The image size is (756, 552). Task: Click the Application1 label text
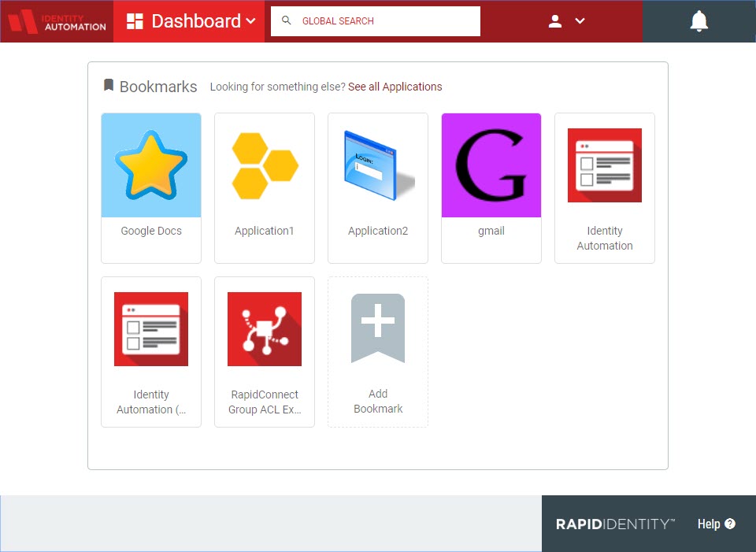[265, 231]
